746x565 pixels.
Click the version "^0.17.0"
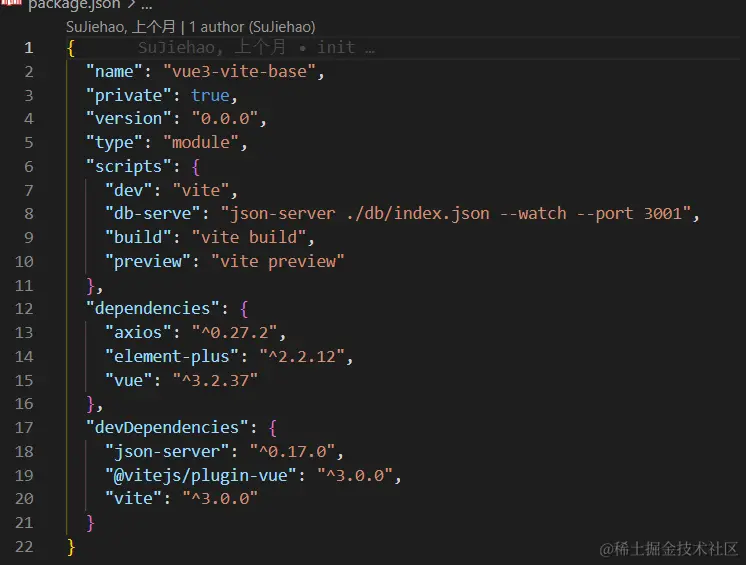tap(292, 451)
